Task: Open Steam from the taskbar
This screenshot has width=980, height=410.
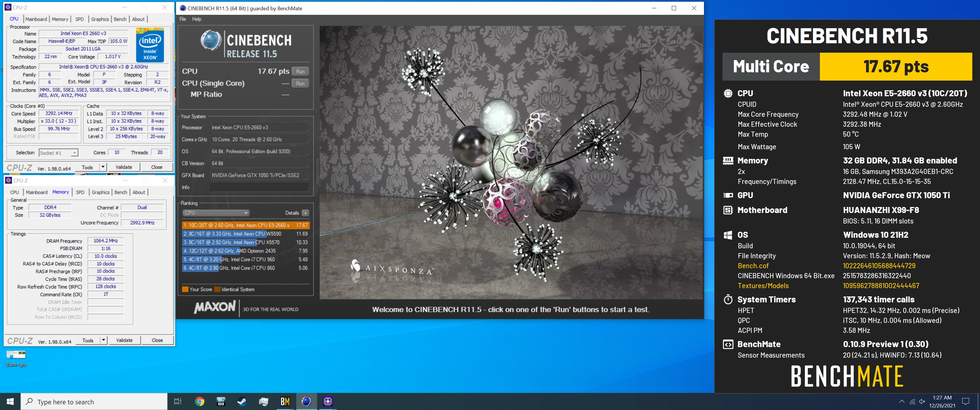Action: (242, 401)
